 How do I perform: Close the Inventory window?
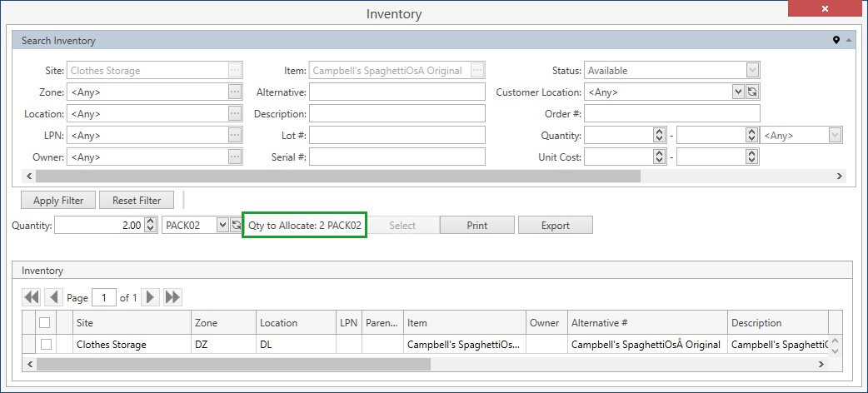pos(825,9)
